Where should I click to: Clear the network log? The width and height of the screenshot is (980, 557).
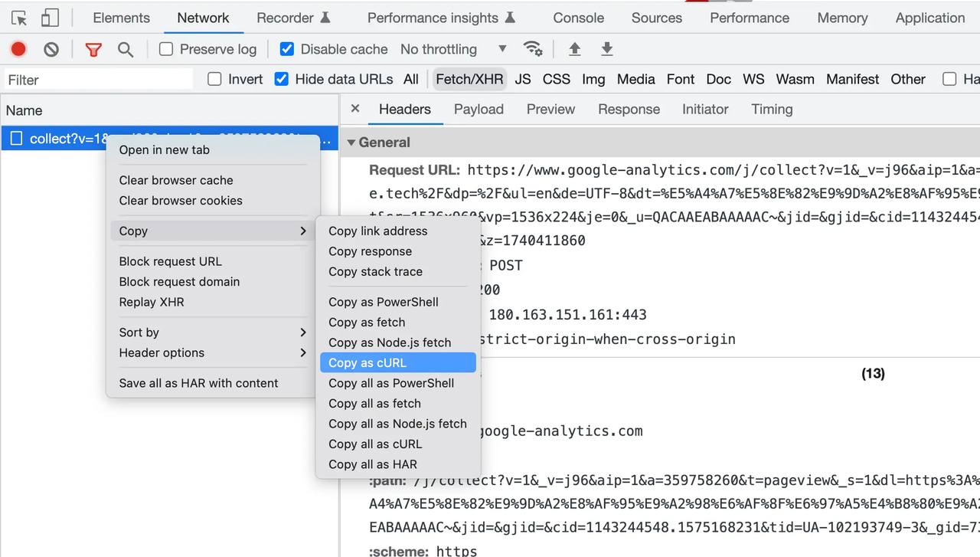click(x=51, y=50)
